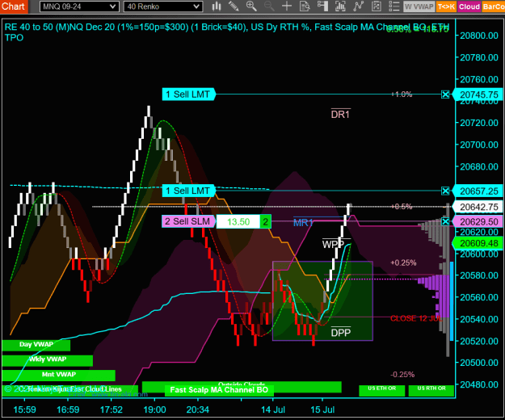Click the 14 Jul date label
The image size is (505, 420).
point(273,409)
